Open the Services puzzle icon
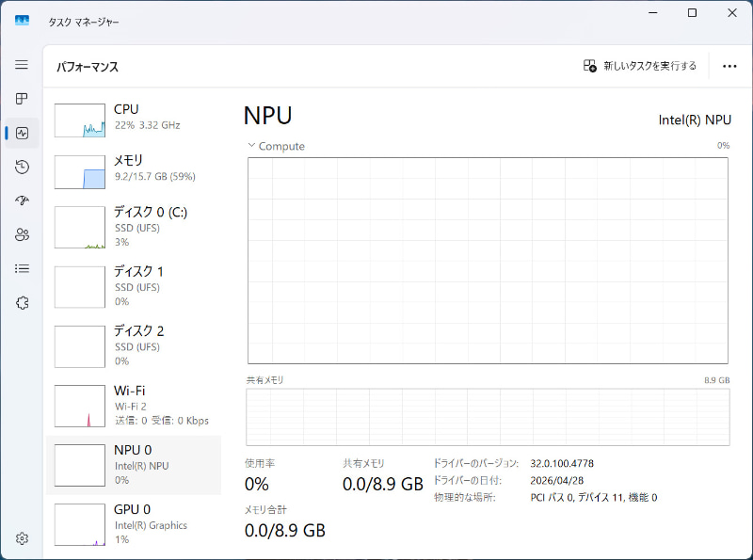This screenshot has height=560, width=753. [22, 302]
